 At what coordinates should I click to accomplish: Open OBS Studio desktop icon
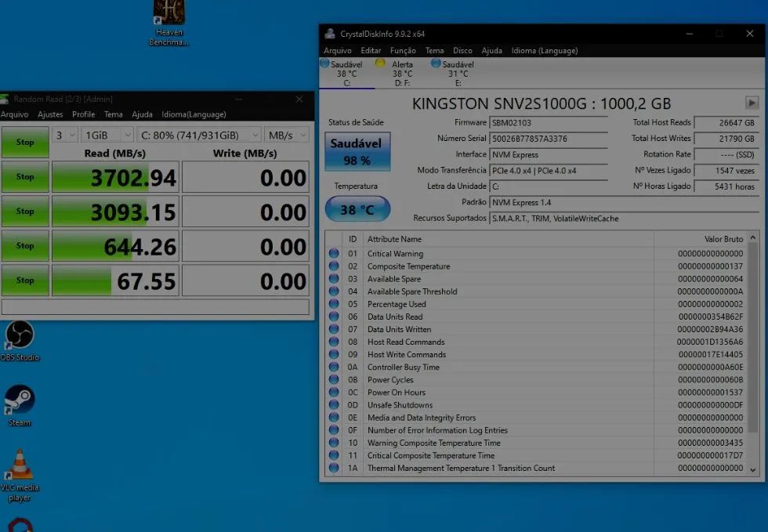click(x=20, y=341)
